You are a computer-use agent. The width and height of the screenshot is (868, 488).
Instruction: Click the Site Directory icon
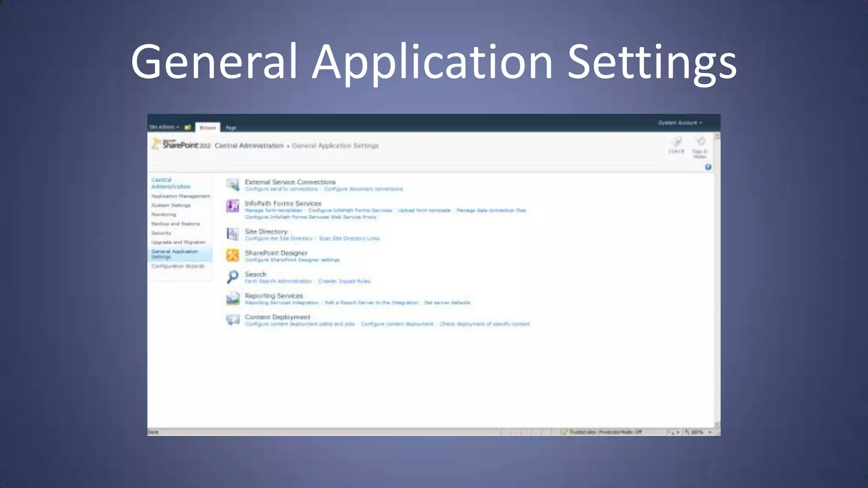(233, 234)
